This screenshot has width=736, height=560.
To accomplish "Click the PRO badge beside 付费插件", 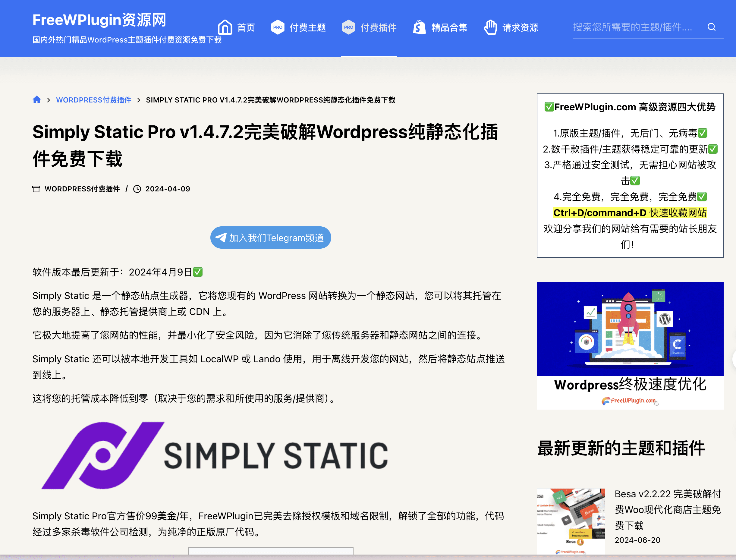I will tap(348, 27).
